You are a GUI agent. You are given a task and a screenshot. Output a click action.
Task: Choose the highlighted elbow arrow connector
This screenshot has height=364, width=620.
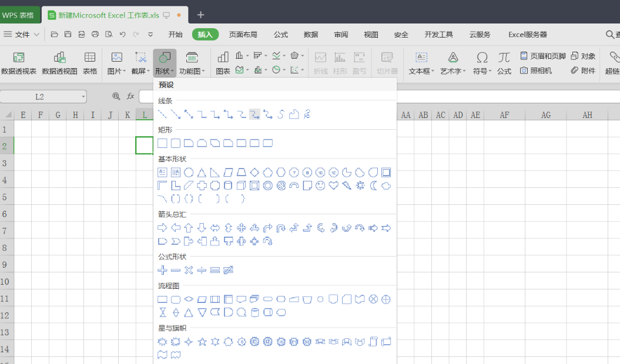[x=254, y=114]
